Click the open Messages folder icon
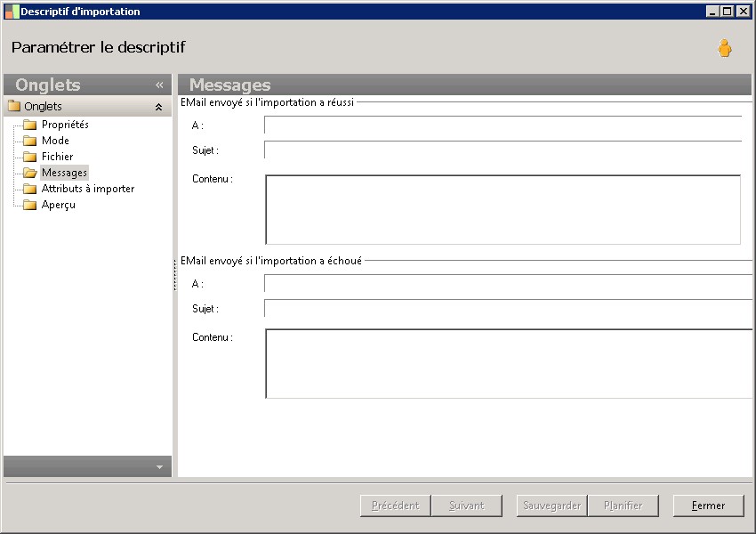Viewport: 756px width, 534px height. point(30,173)
